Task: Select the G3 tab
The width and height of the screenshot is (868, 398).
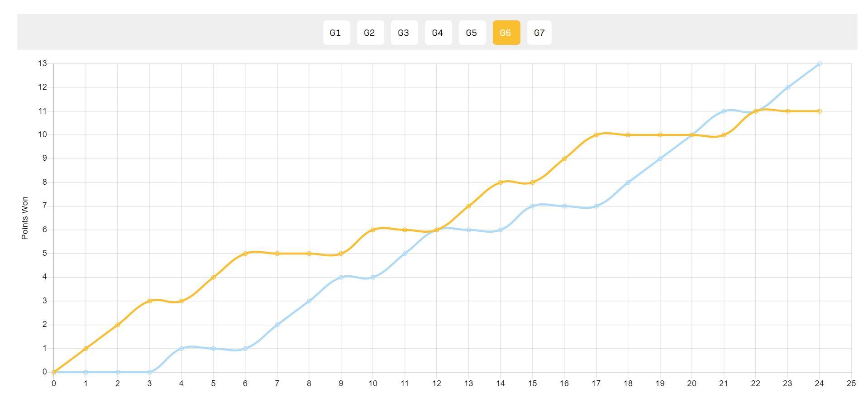Action: 404,33
